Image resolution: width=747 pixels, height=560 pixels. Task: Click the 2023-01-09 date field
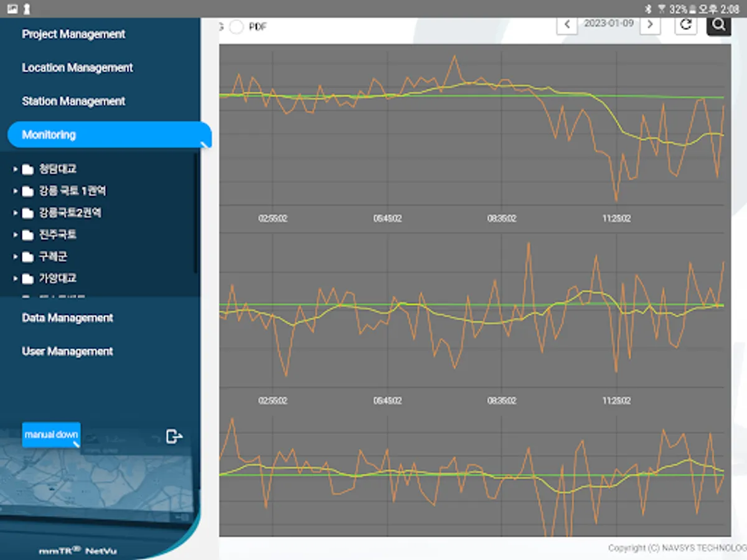click(x=609, y=24)
